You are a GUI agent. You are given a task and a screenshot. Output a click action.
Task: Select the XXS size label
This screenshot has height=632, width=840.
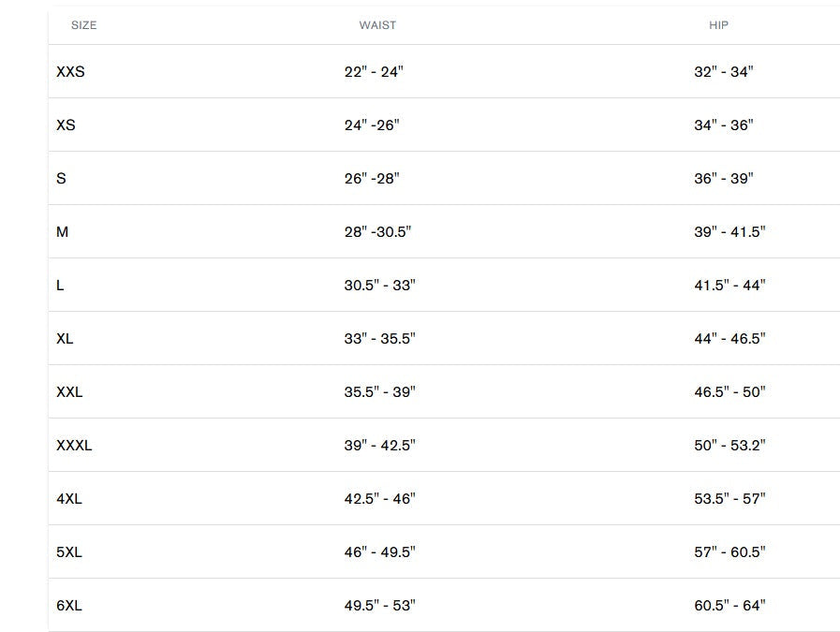click(70, 71)
